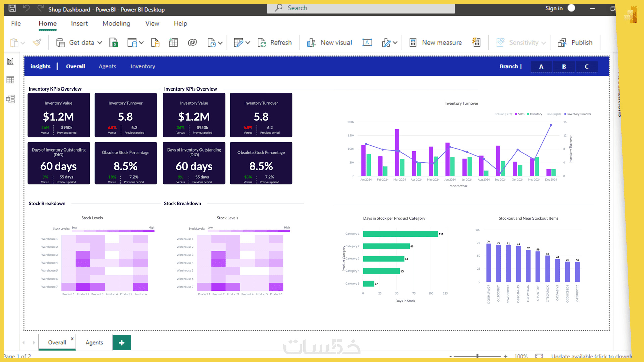Click the zoom slider handle
The height and width of the screenshot is (362, 644).
pos(477,356)
